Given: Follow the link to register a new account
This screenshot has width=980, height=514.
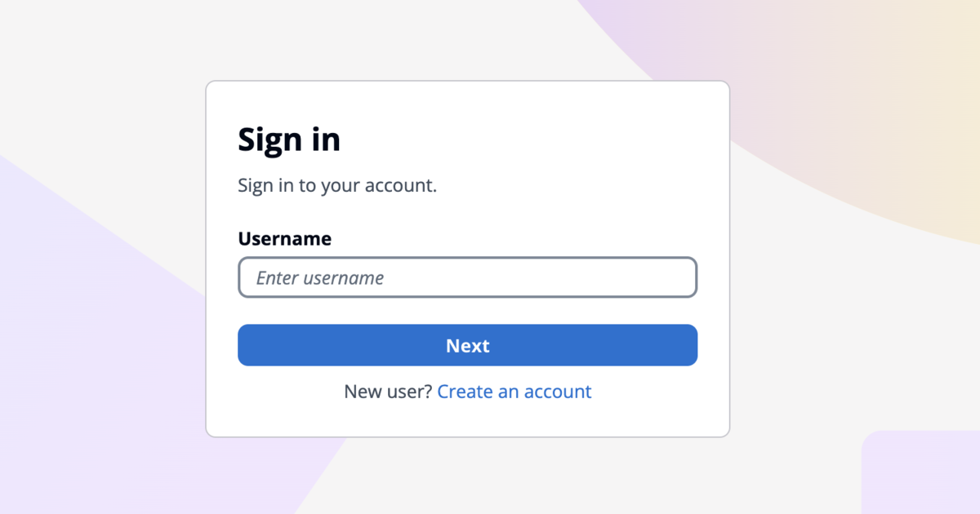Looking at the screenshot, I should tap(514, 392).
